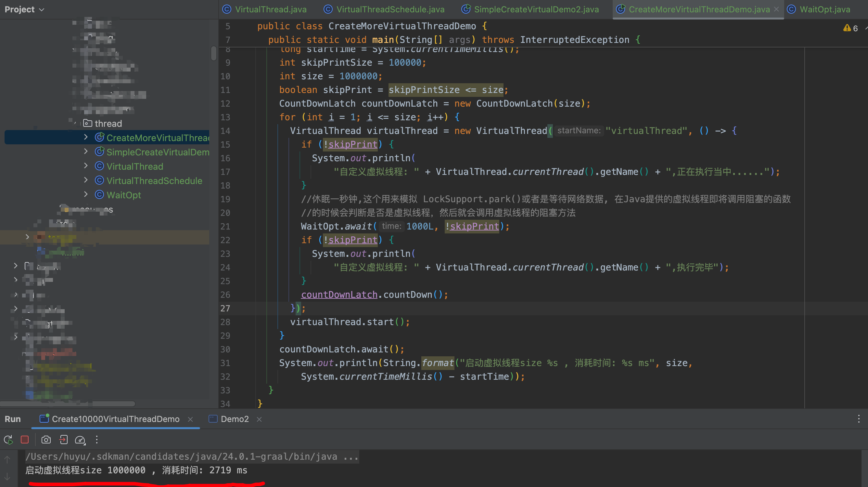Image resolution: width=868 pixels, height=487 pixels.
Task: Open the profiler speedometer icon
Action: pyautogui.click(x=80, y=440)
